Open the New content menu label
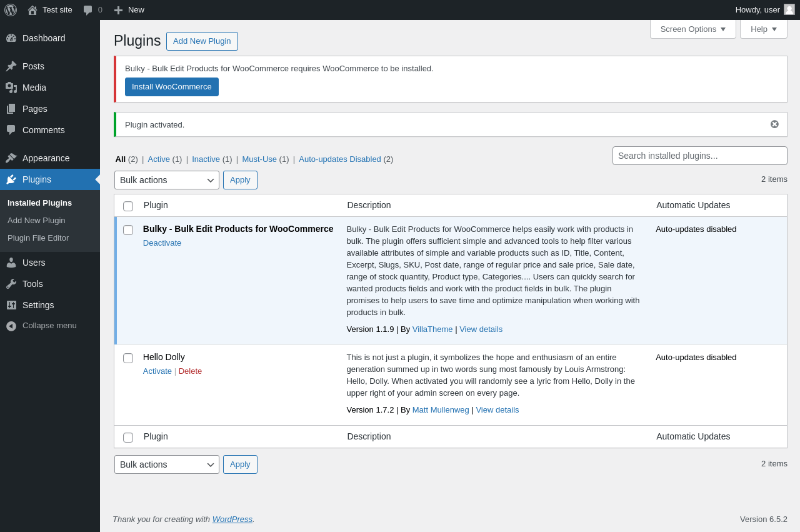Screen dimensions: 800x532 pyautogui.click(x=136, y=10)
